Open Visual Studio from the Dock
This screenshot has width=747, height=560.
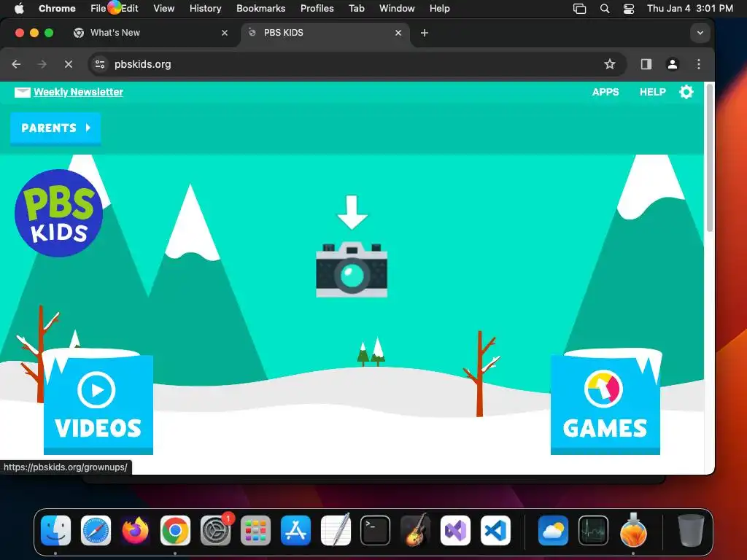click(455, 531)
